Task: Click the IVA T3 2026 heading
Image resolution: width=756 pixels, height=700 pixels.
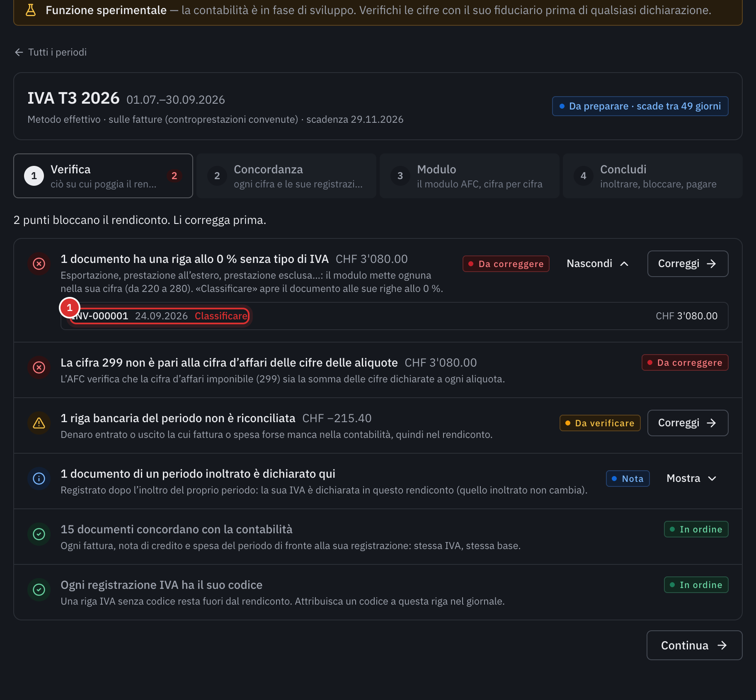Action: pos(74,98)
